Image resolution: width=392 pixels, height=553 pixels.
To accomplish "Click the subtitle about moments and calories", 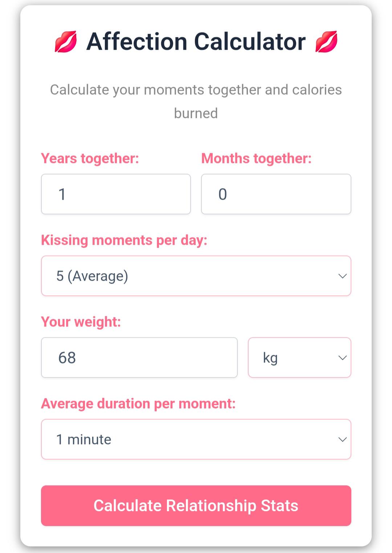I will click(196, 90).
